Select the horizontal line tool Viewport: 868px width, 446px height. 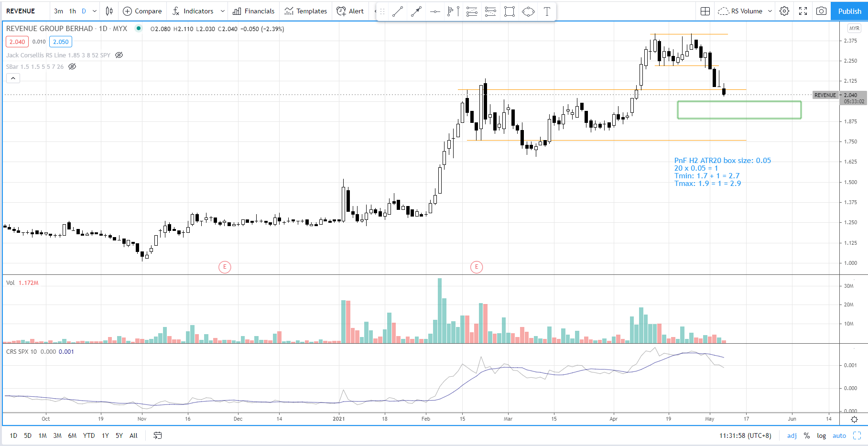tap(435, 11)
